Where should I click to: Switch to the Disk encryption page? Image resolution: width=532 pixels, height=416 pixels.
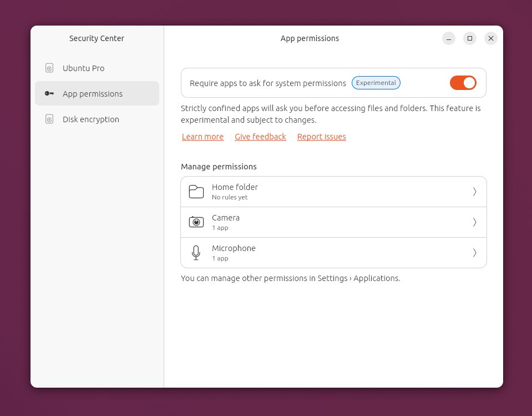tap(90, 119)
